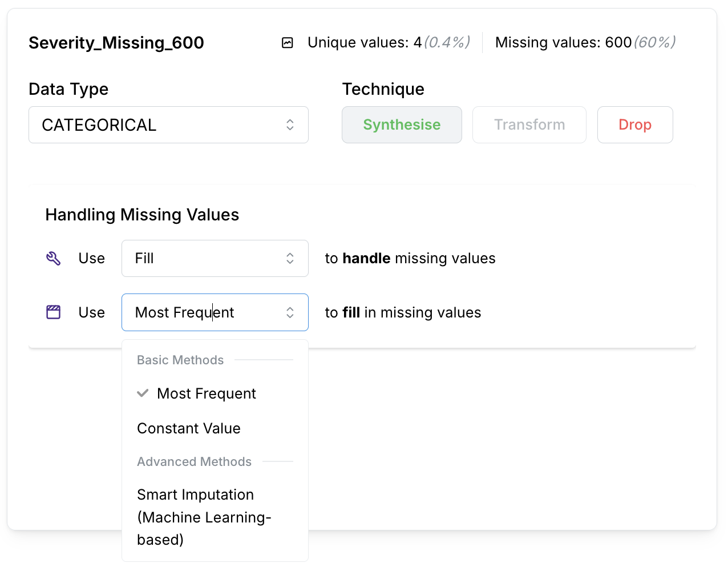This screenshot has width=728, height=571.
Task: Click the checkmark icon next to Most Frequent
Action: coord(143,393)
